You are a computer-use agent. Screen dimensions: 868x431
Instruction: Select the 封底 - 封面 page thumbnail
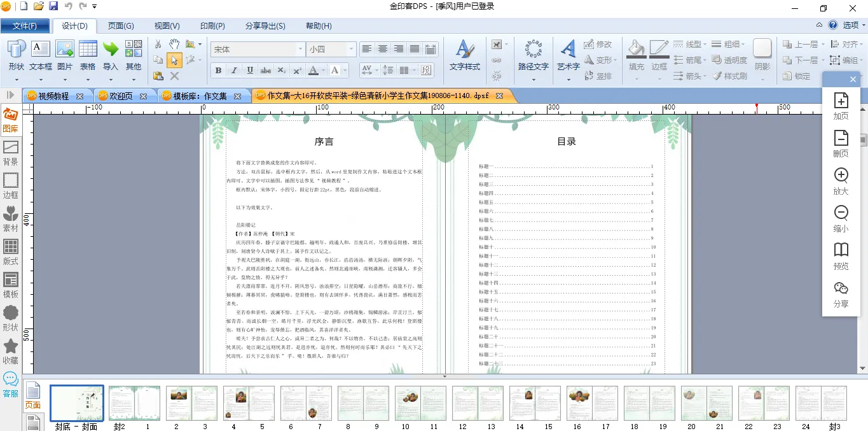point(76,403)
